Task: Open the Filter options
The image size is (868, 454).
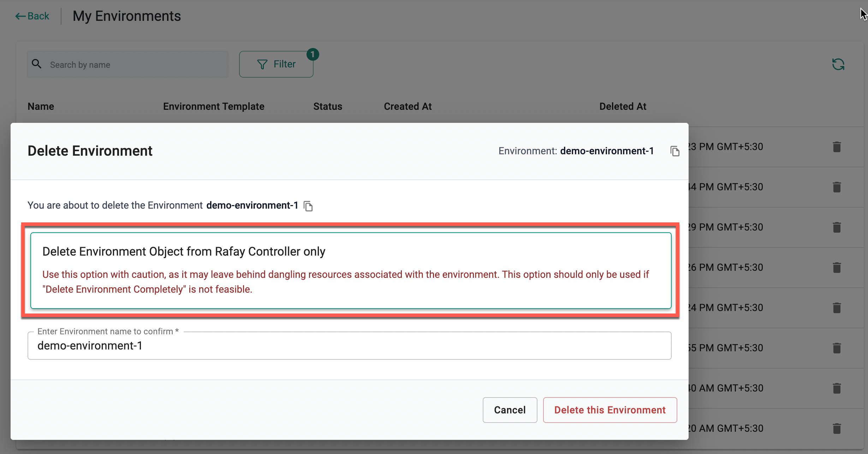Action: tap(276, 64)
